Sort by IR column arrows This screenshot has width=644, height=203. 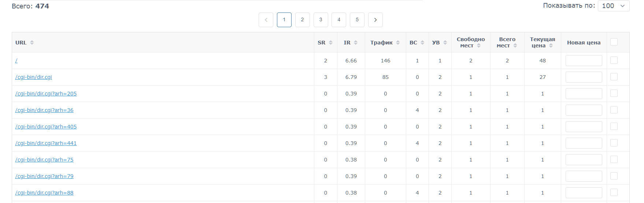(x=356, y=43)
